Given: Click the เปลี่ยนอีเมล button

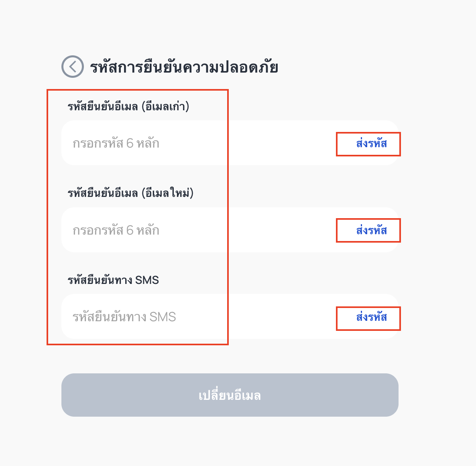Looking at the screenshot, I should 230,395.
